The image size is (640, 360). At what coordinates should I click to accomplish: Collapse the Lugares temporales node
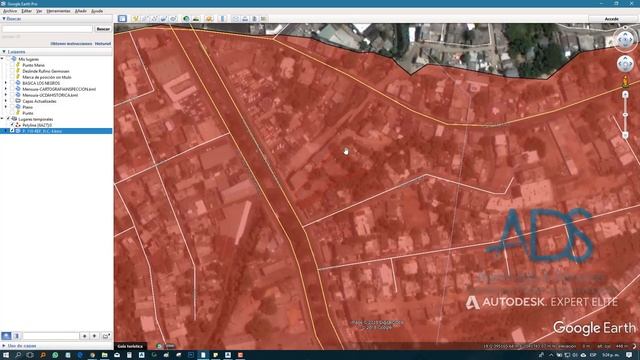click(2, 119)
